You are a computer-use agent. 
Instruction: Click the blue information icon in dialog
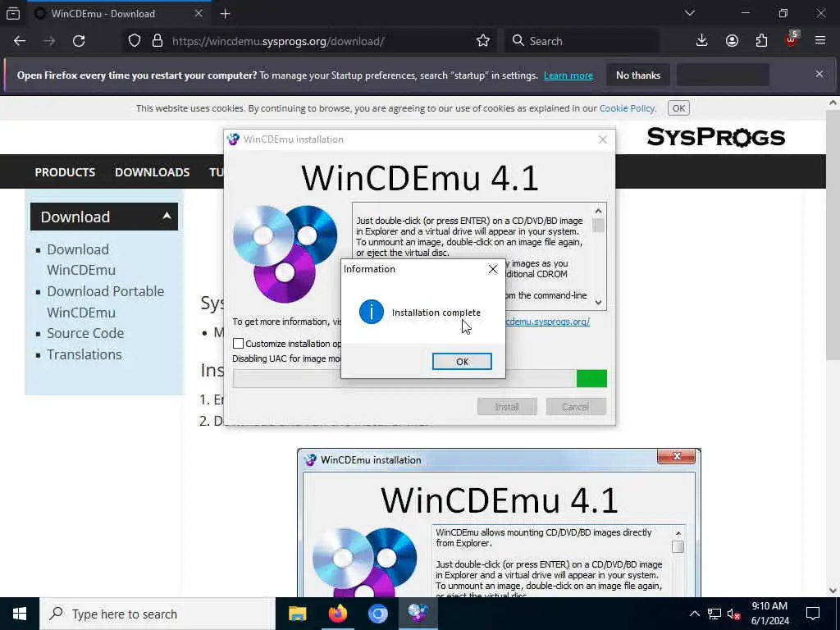[x=372, y=312]
